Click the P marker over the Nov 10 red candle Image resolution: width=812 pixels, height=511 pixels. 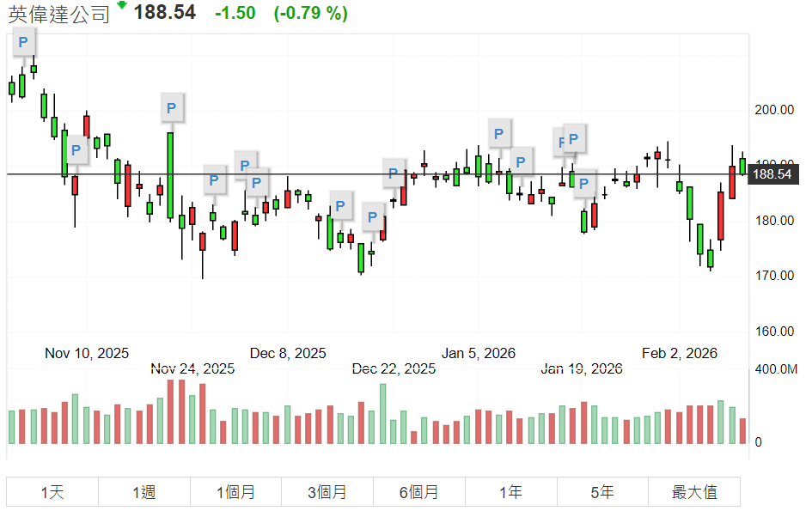76,151
